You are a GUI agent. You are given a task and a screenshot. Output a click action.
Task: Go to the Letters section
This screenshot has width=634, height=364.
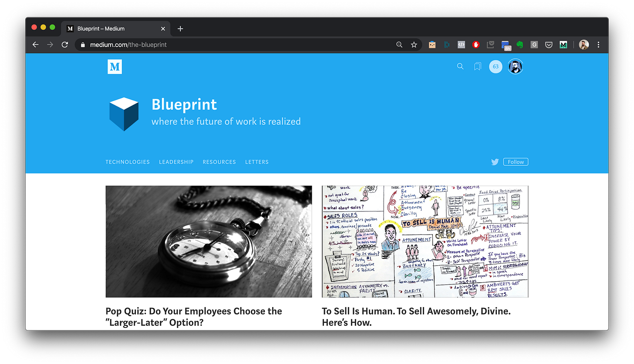(257, 162)
